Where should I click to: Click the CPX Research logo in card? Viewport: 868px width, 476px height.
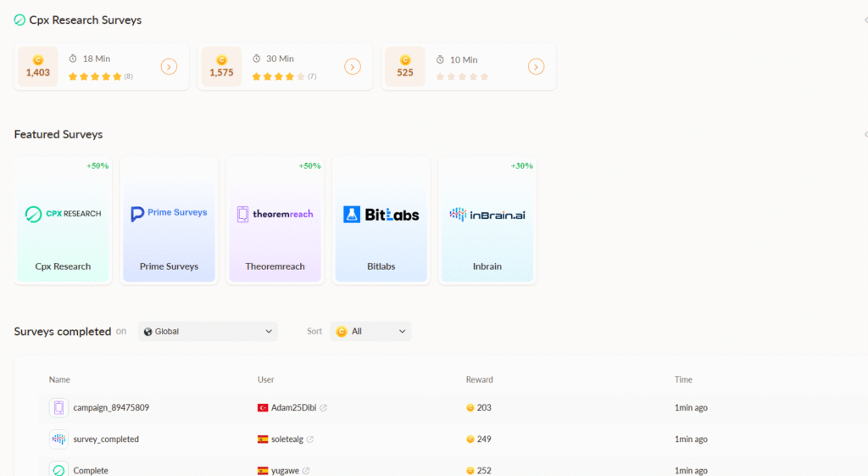[x=63, y=214]
